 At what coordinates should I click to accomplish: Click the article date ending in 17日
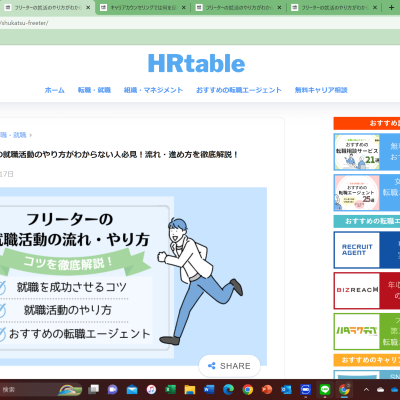[x=7, y=174]
